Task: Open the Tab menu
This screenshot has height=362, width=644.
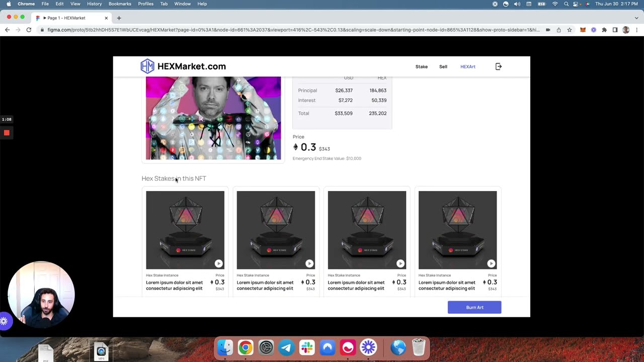Action: (x=164, y=4)
